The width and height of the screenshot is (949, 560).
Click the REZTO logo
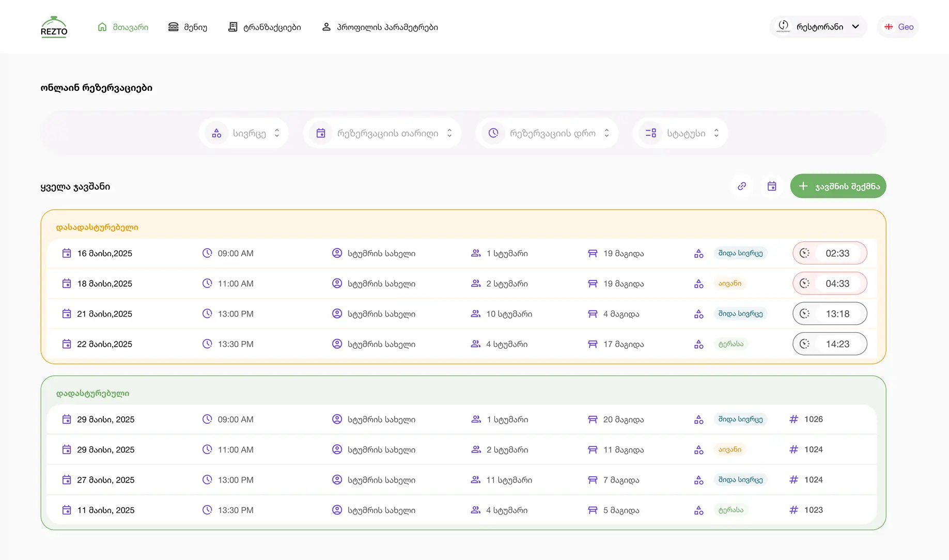[x=54, y=27]
